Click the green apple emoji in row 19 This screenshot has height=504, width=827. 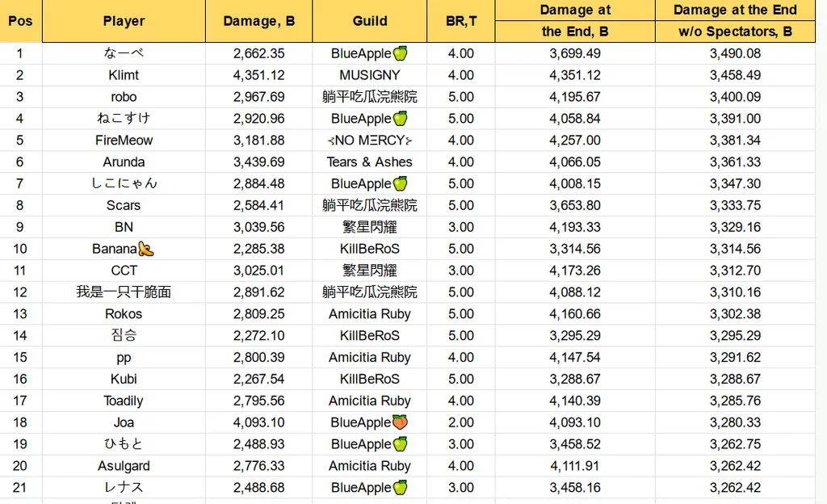coord(401,444)
